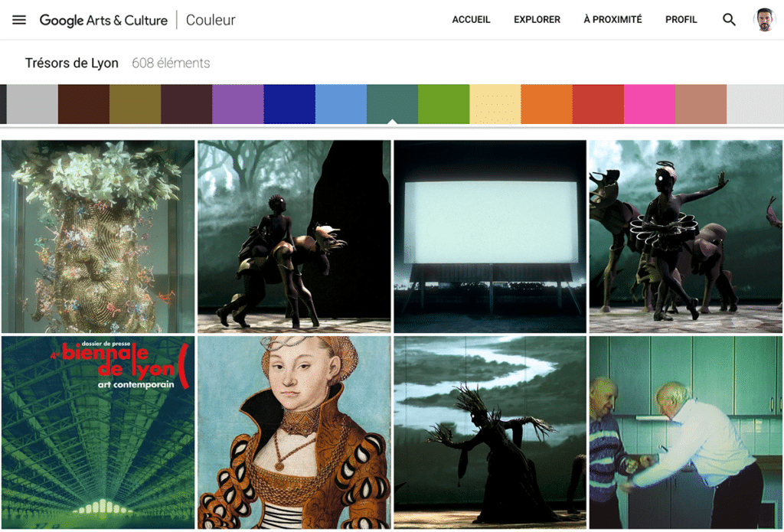Open the glowing blank screen artwork
This screenshot has height=532, width=784.
[x=490, y=237]
